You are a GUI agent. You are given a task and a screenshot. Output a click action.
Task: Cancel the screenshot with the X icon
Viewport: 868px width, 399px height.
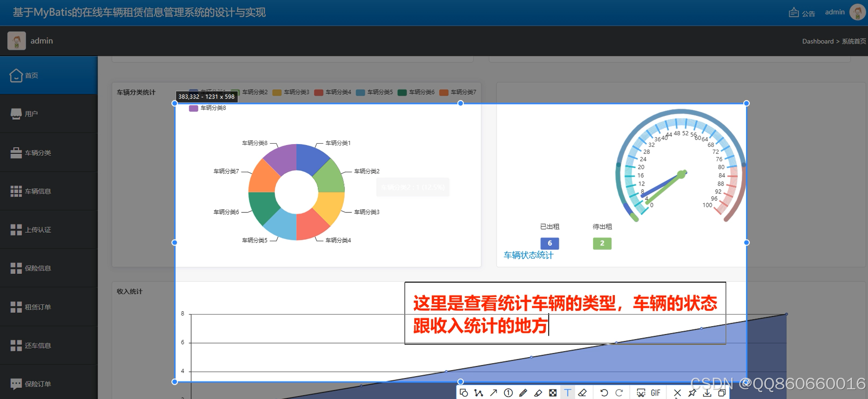tap(677, 393)
